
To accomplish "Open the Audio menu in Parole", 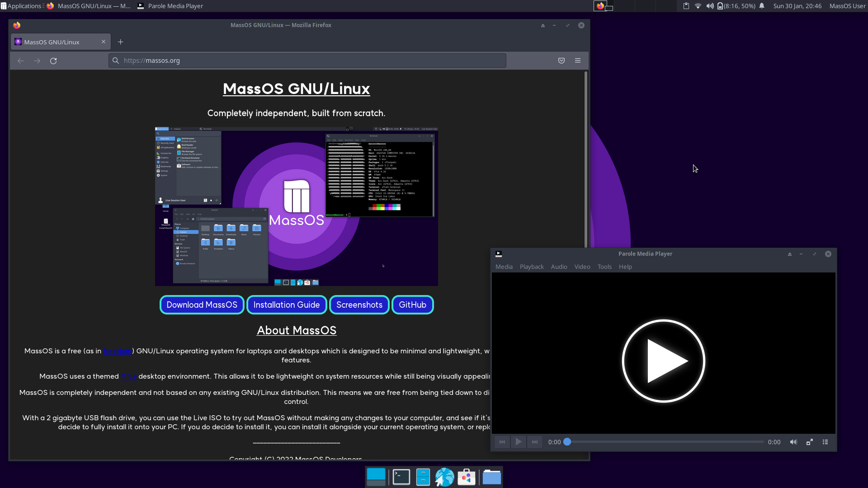I will [559, 267].
